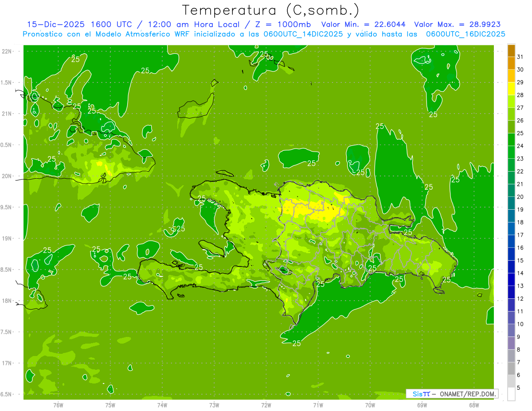
Task: Select the '0600UTC_14DIC2025' initialization time
Action: pos(301,34)
